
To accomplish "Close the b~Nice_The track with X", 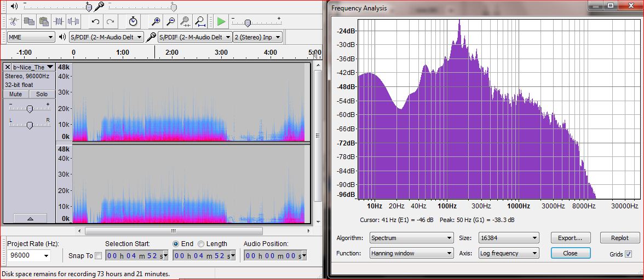I will click(8, 67).
